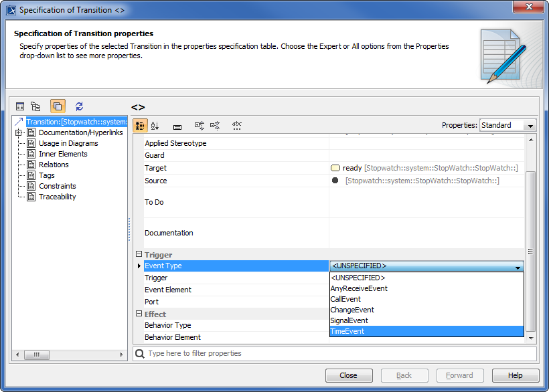Click the tree structure view icon
The image size is (549, 392).
36,106
